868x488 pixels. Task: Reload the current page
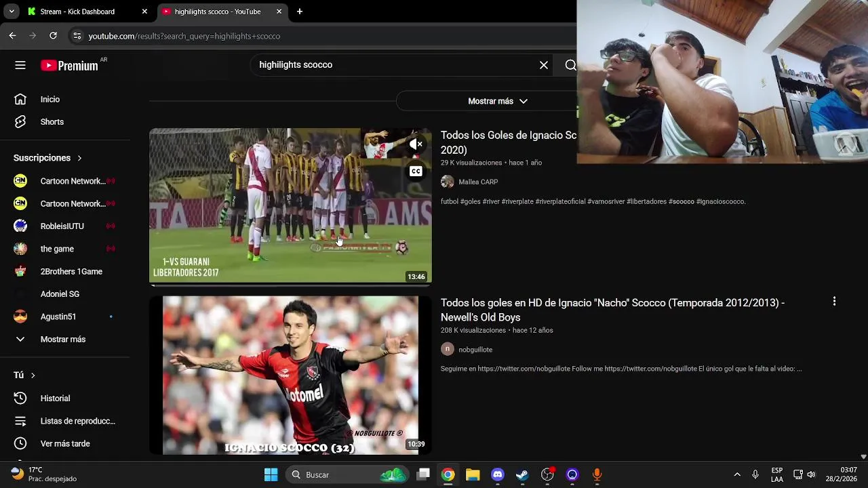[53, 36]
